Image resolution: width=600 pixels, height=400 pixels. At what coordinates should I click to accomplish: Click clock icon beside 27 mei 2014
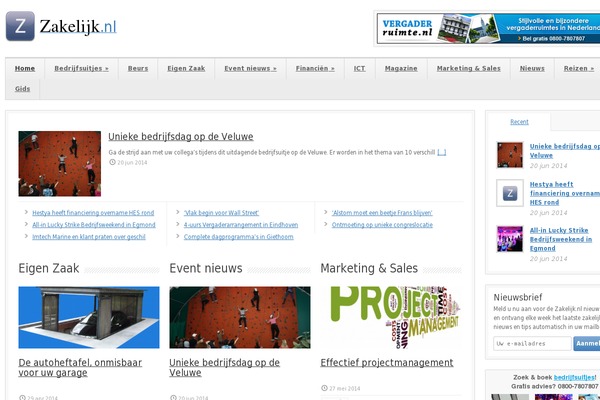click(324, 388)
